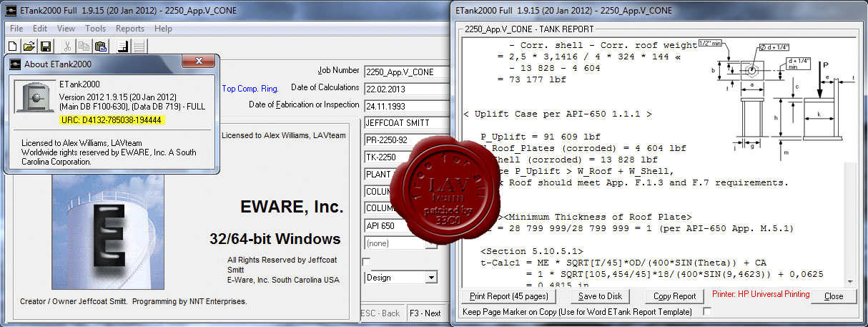Click '= 73 177 lbf' report line

point(533,79)
